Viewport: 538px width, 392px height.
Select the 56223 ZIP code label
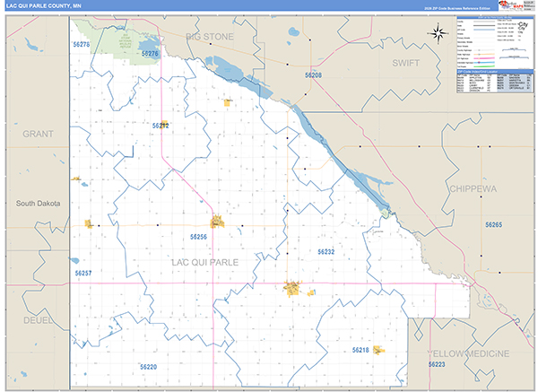(437, 365)
